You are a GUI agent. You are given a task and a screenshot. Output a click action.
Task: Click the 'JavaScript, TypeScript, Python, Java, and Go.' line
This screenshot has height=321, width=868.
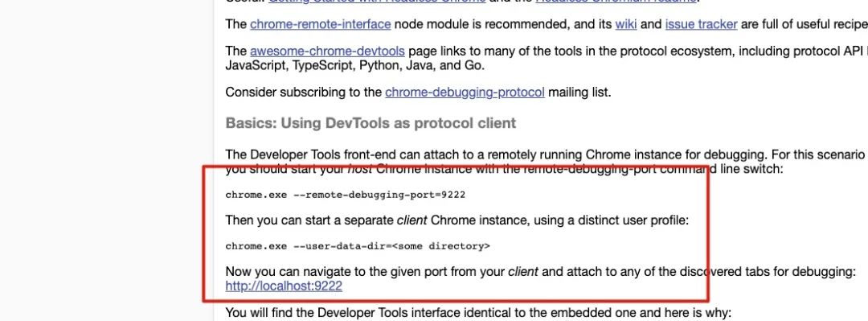(x=355, y=65)
